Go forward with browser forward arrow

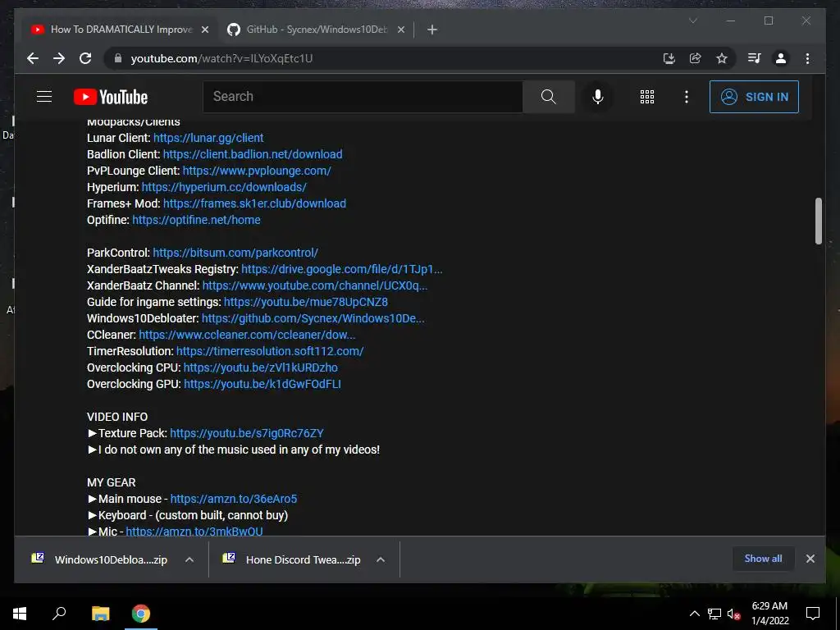[x=59, y=58]
